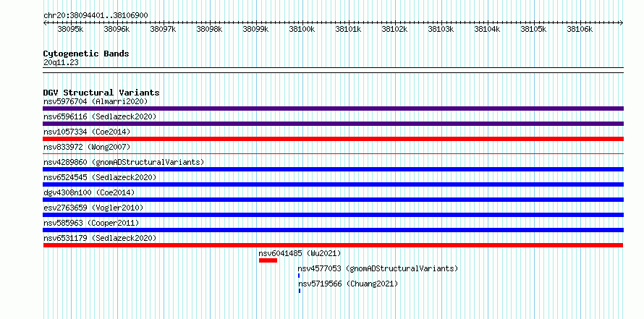Click the 38100k ruler tick label
This screenshot has height=319, width=644.
point(302,29)
